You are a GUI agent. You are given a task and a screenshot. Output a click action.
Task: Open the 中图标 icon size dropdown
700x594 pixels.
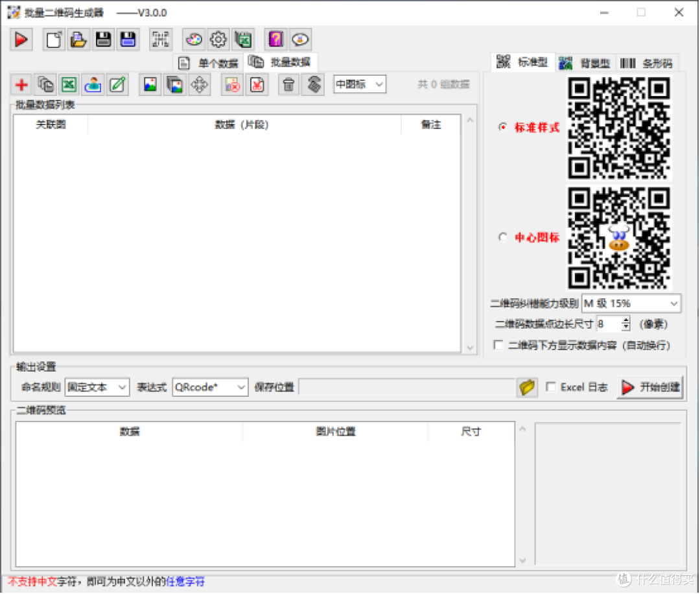pos(360,84)
